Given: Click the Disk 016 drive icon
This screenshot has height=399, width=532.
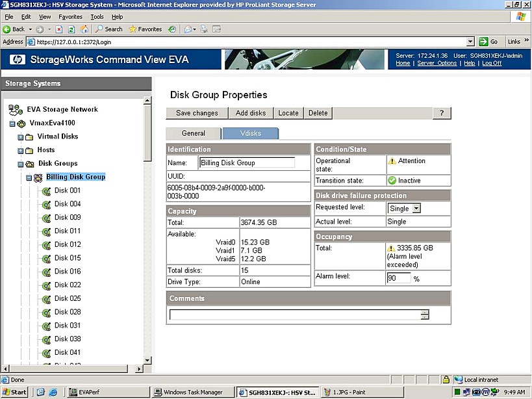Looking at the screenshot, I should [x=46, y=272].
